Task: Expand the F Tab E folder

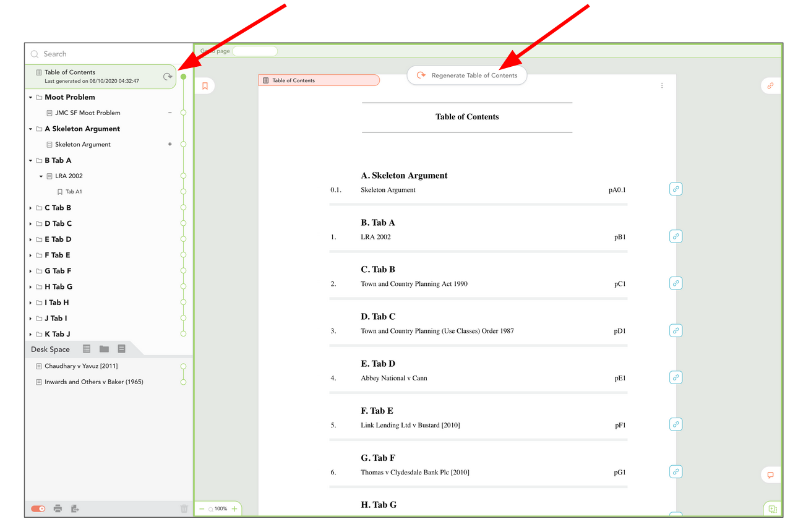Action: [31, 255]
